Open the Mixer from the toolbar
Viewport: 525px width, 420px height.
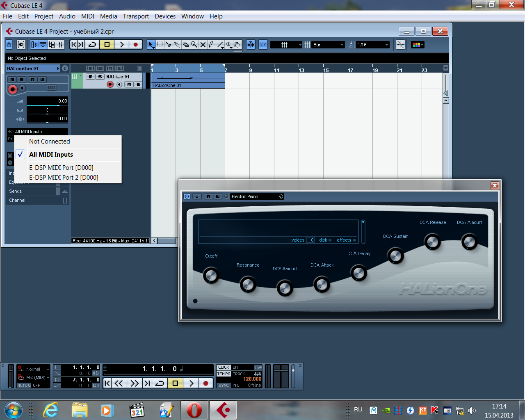(x=61, y=45)
